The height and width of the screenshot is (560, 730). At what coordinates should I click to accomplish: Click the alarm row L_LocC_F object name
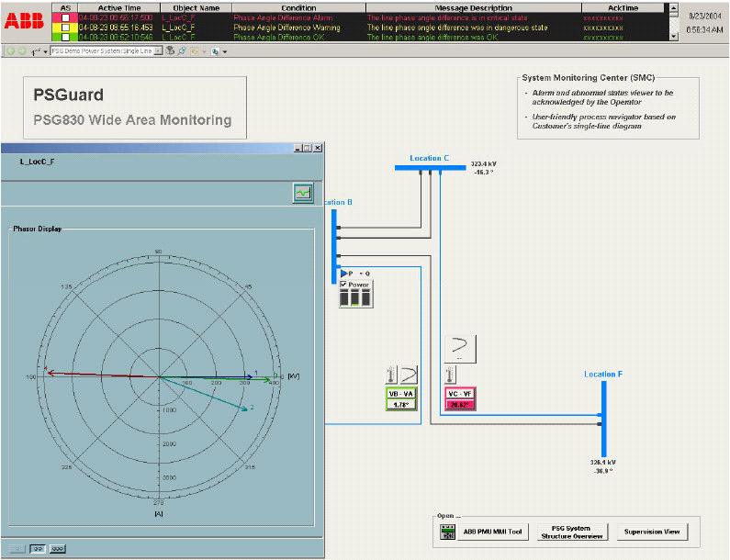point(179,17)
